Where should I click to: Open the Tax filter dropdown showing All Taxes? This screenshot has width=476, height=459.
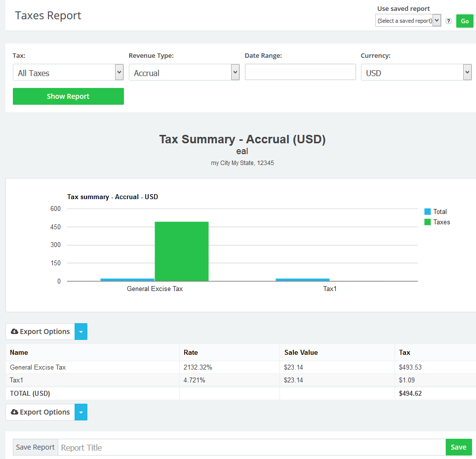68,73
